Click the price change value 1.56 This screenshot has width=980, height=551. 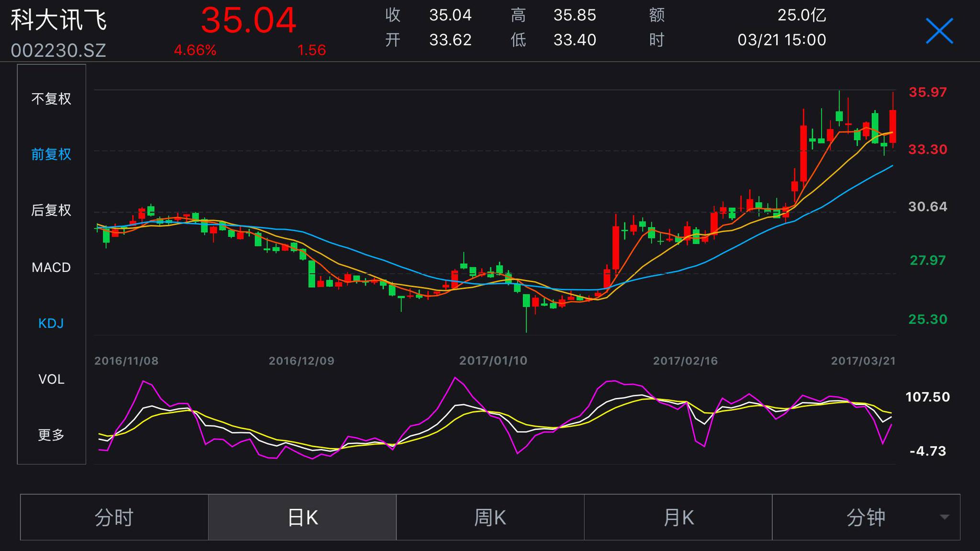pos(312,50)
